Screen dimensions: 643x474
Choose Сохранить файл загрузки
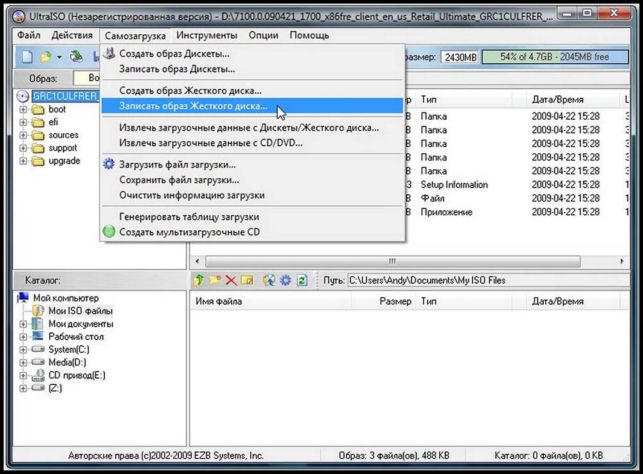tap(252, 180)
